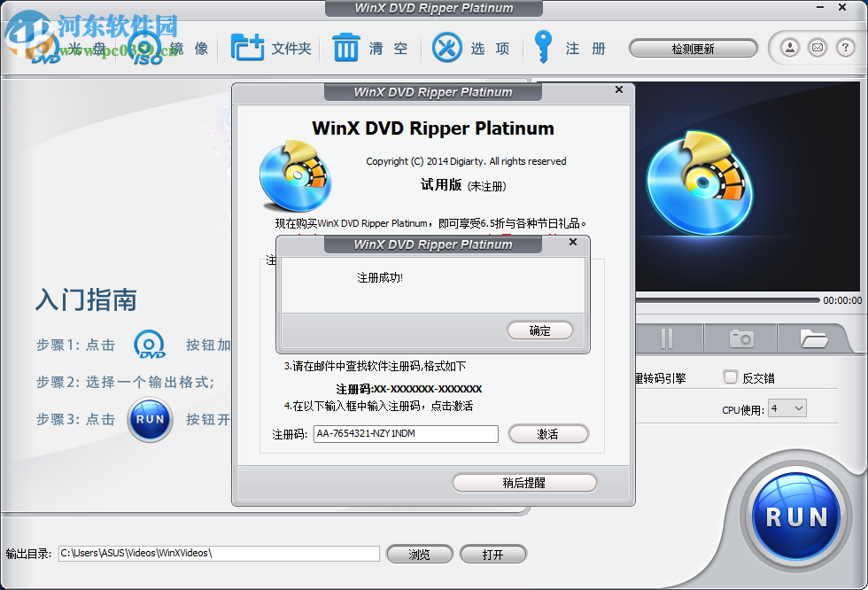This screenshot has width=868, height=590.
Task: Pause preview playback with pause icon
Action: point(666,338)
